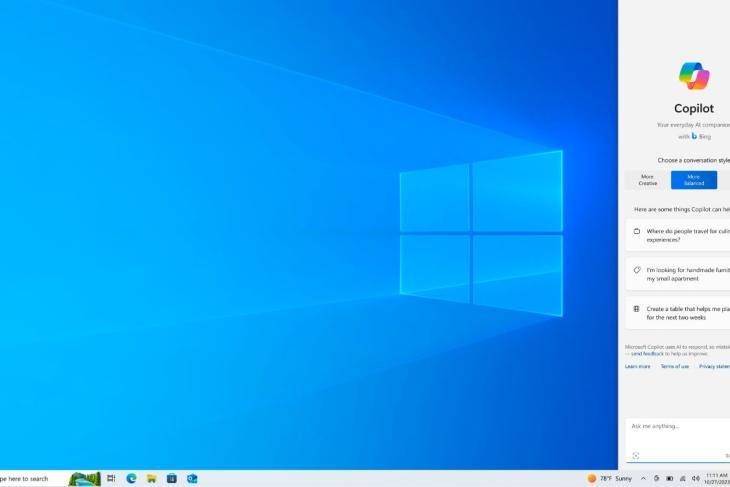Click the calendar icon on travel suggestion
This screenshot has width=730, height=487.
point(636,231)
